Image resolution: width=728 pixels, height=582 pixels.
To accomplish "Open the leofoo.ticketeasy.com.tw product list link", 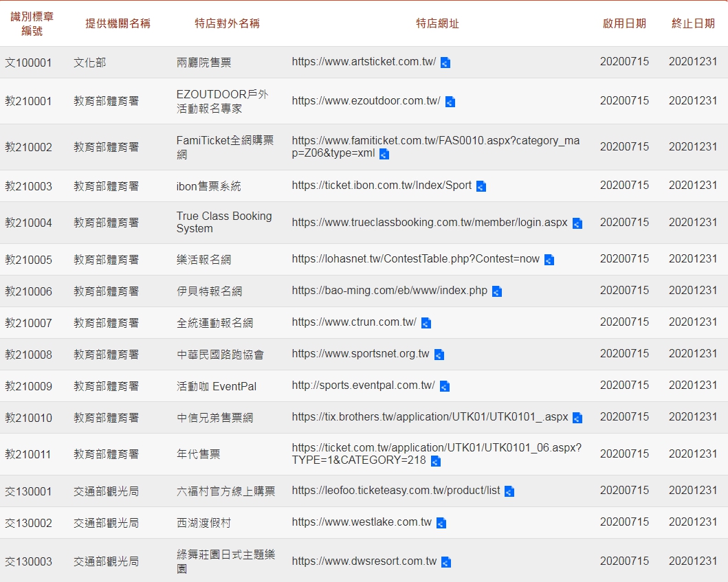I will tap(395, 491).
